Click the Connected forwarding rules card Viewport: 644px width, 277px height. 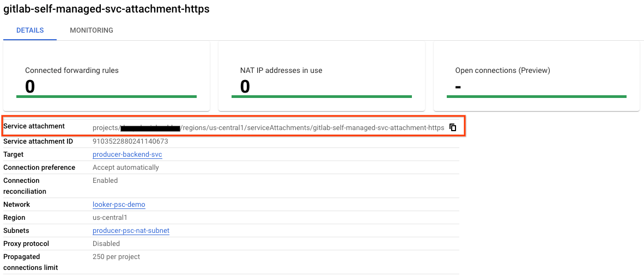[106, 76]
